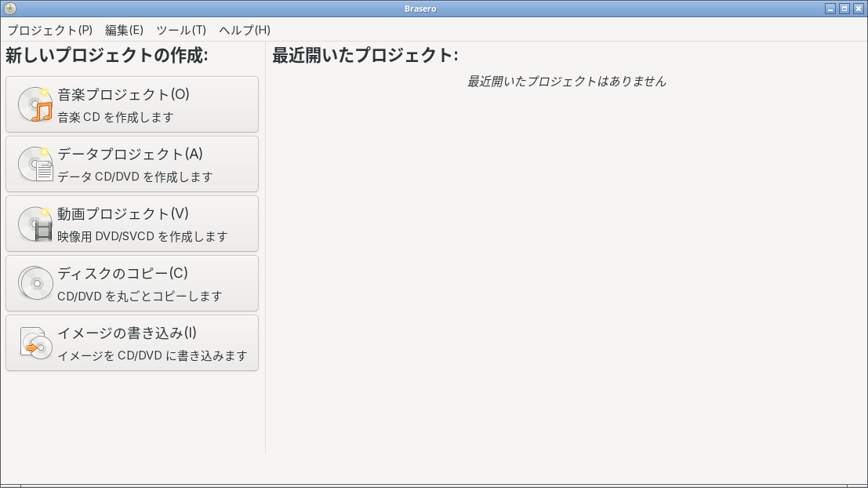Image resolution: width=868 pixels, height=488 pixels.
Task: Open the 編集(E) menu
Action: 124,30
